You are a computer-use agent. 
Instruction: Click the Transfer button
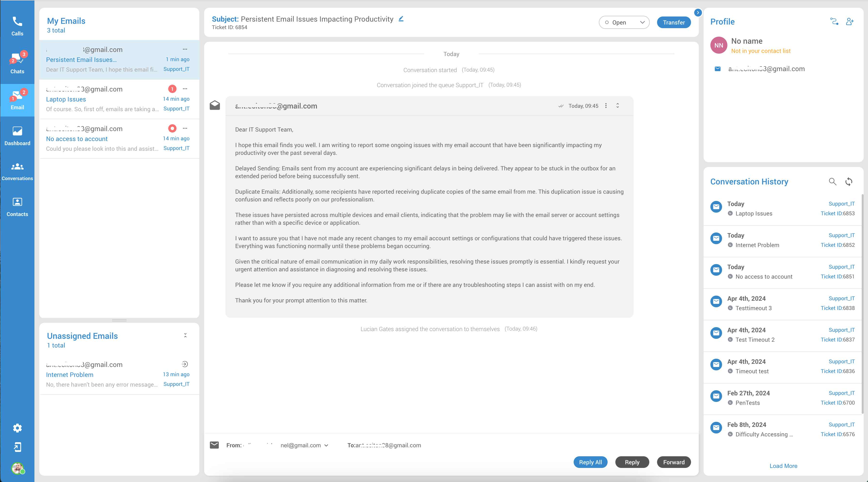674,22
